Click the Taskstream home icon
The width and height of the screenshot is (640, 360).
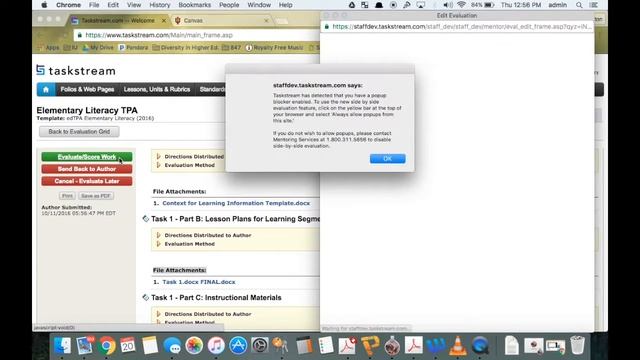(46, 89)
